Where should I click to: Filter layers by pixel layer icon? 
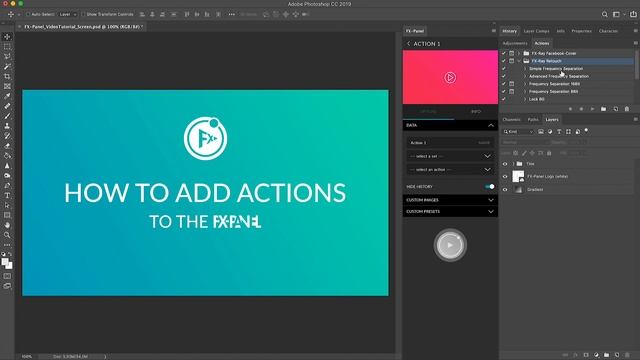click(541, 131)
